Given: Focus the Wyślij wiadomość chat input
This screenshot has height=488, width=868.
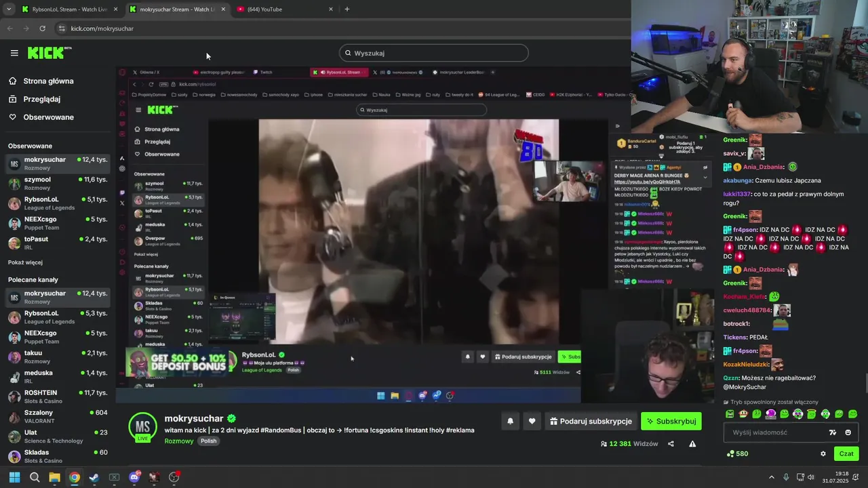Looking at the screenshot, I should (x=773, y=432).
